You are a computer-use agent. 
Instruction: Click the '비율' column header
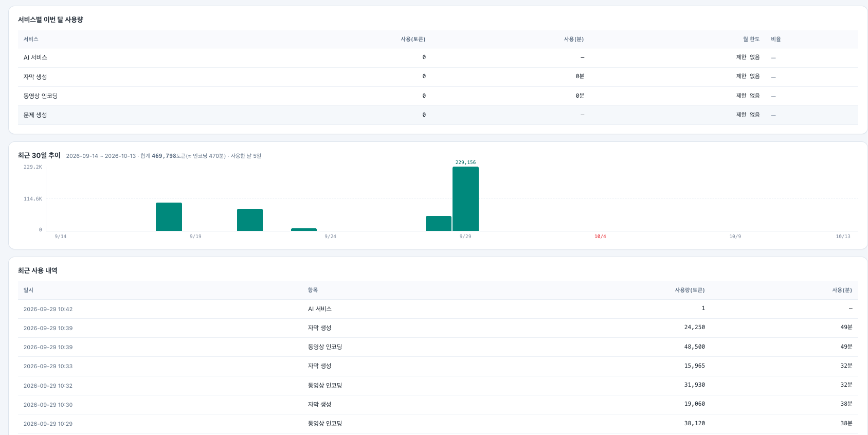(776, 39)
